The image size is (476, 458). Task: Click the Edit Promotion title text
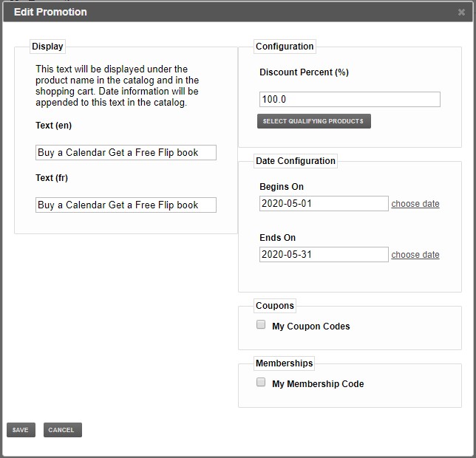click(x=50, y=12)
